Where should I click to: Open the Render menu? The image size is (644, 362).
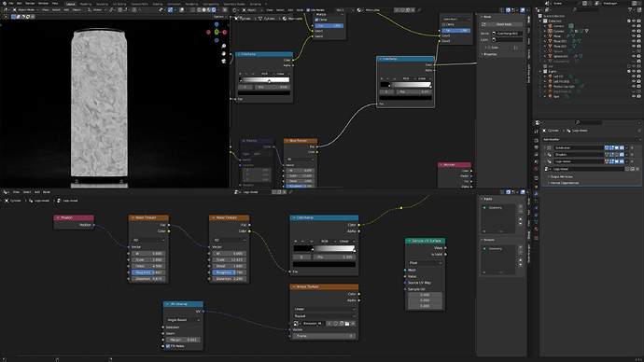(30, 4)
